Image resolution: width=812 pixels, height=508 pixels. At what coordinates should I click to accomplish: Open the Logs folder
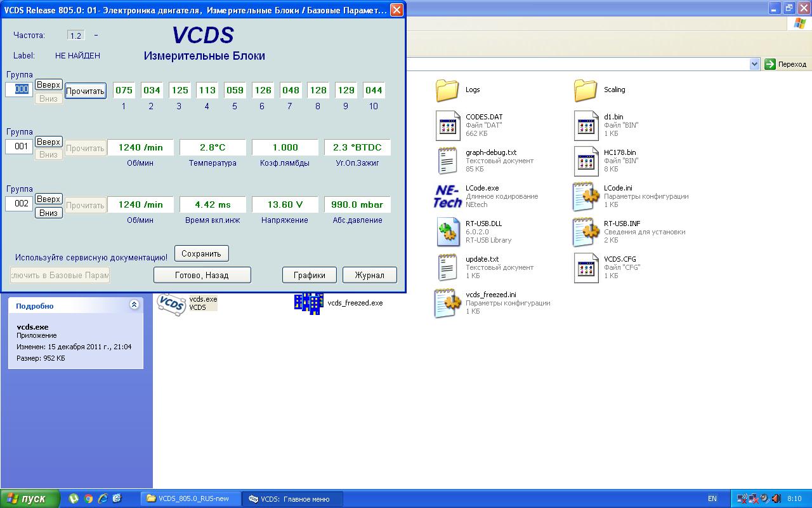(x=447, y=90)
